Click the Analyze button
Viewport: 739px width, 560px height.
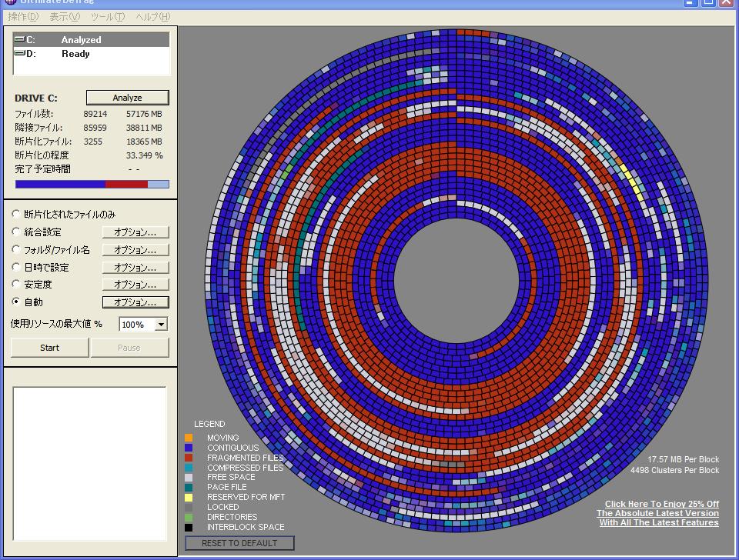127,98
